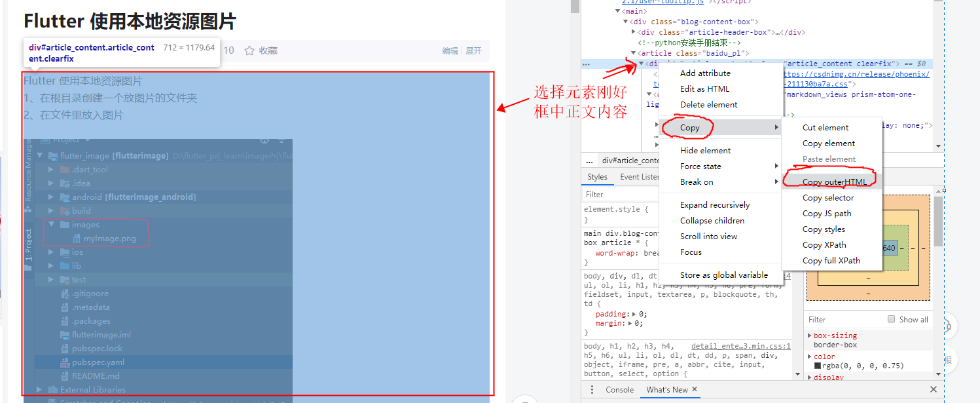Expand the box-sizing computed property
Screen dimensions: 980x403
tap(810, 336)
